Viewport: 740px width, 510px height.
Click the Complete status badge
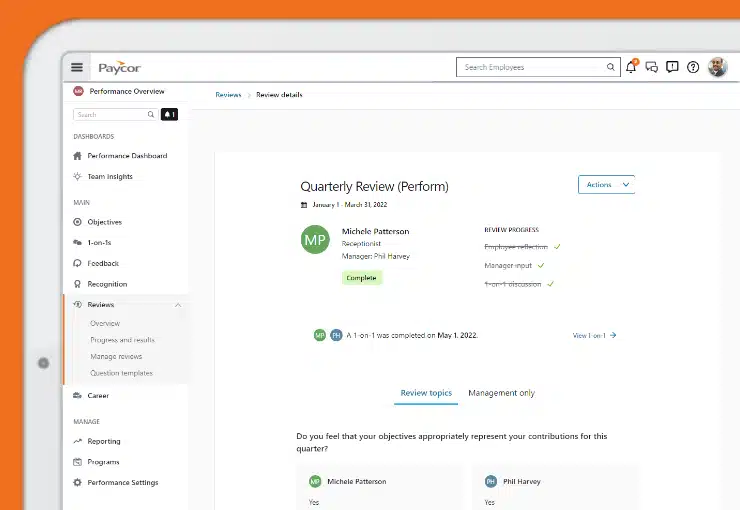(x=362, y=278)
